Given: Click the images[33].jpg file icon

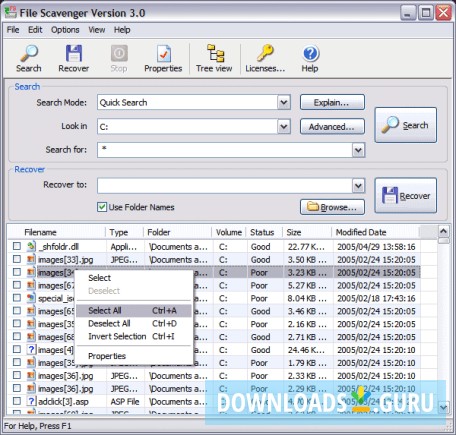Looking at the screenshot, I should coord(31,259).
